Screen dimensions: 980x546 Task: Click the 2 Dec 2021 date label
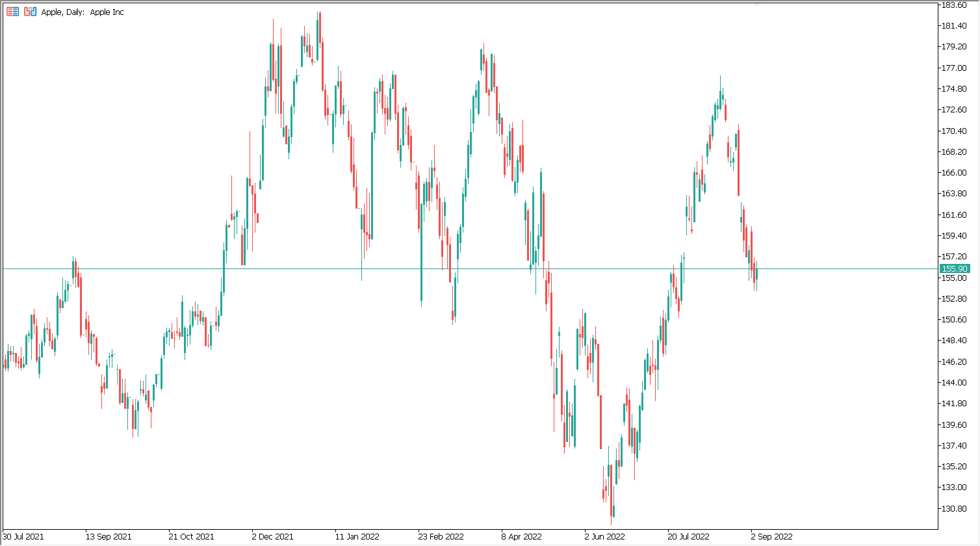[273, 537]
